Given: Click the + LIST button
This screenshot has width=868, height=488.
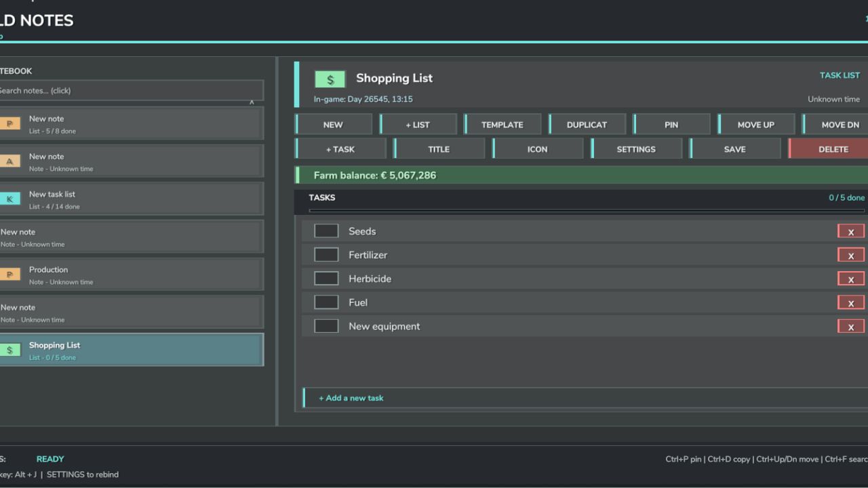Looking at the screenshot, I should point(418,125).
